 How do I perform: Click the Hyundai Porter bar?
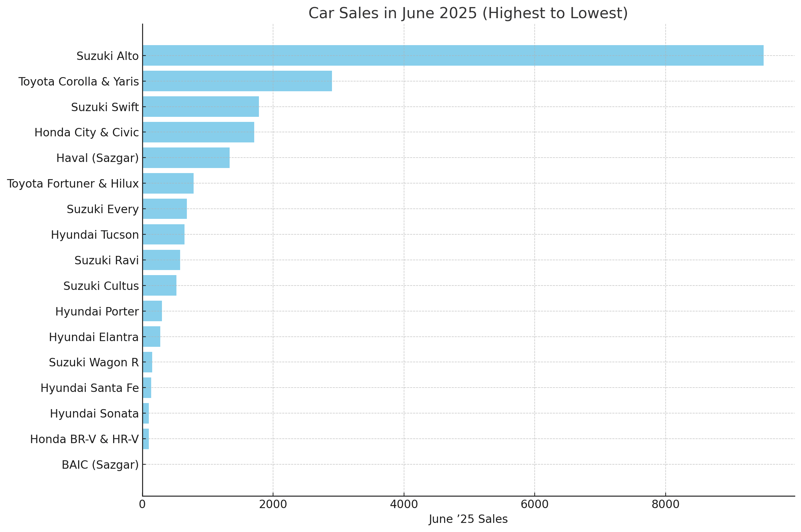152,311
